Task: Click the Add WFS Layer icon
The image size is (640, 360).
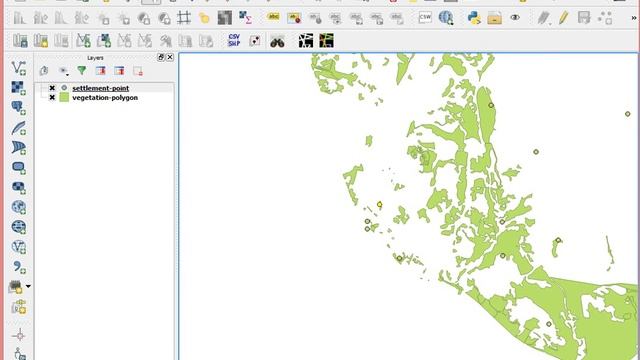Action: click(19, 247)
